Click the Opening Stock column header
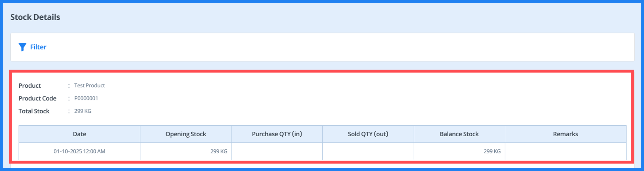The height and width of the screenshot is (171, 644). 186,134
